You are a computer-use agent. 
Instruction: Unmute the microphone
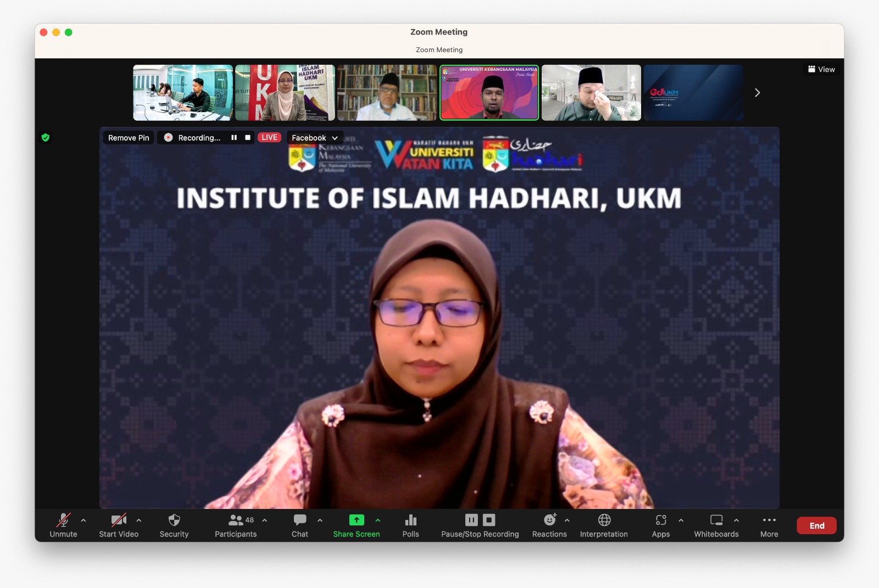click(63, 520)
